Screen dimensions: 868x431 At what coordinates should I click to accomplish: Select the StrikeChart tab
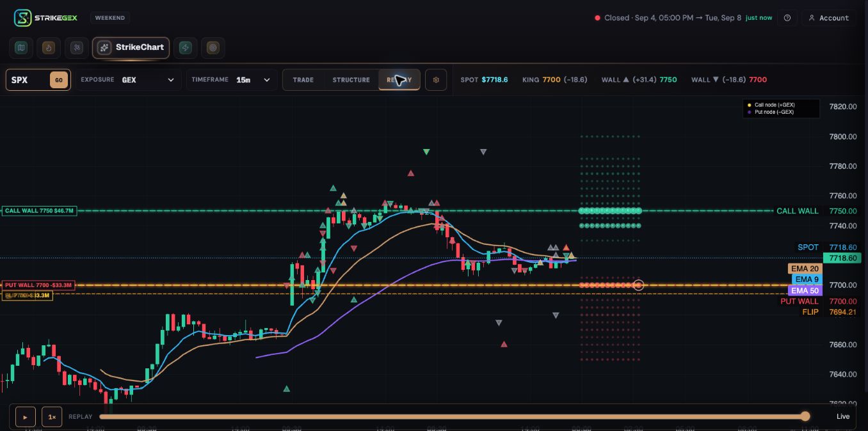[x=131, y=47]
